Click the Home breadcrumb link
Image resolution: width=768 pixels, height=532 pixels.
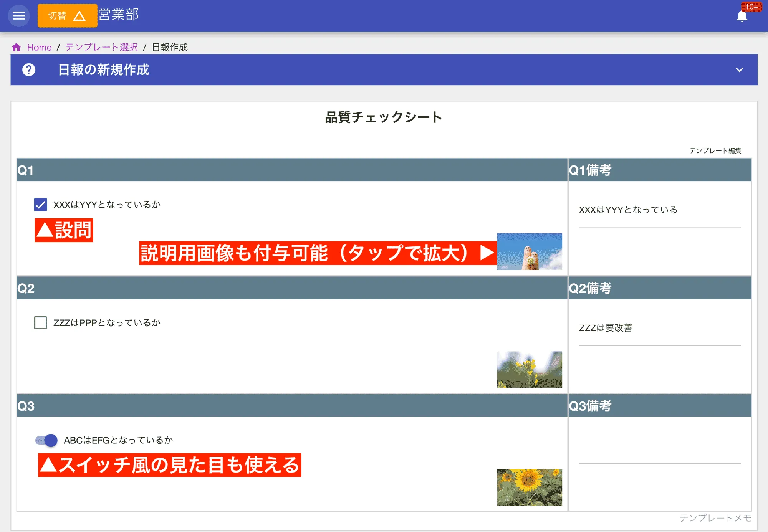point(39,47)
